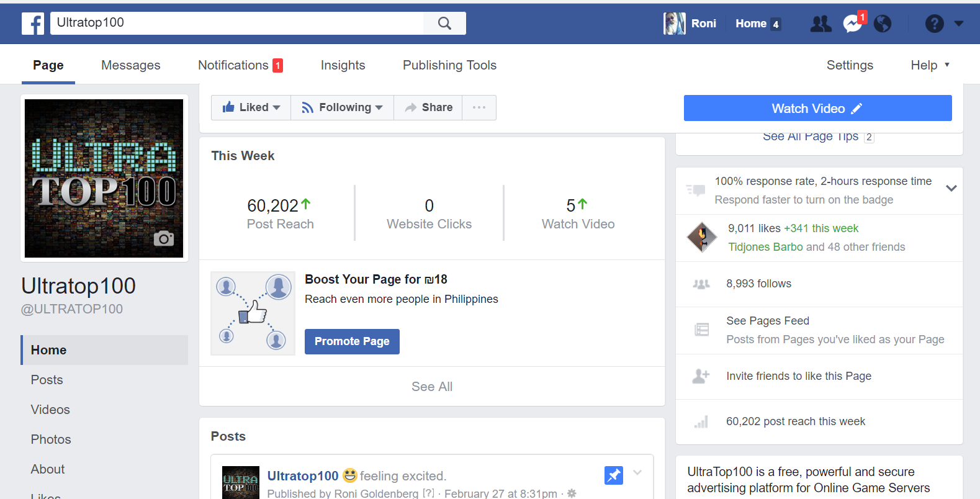Screen dimensions: 980x499
Task: Click the Promote Page button
Action: [x=352, y=341]
